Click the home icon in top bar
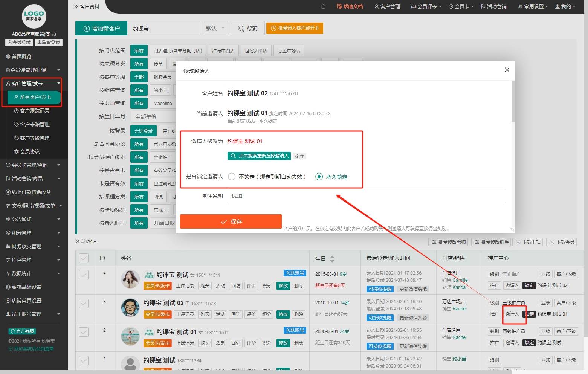This screenshot has width=588, height=374. pos(323,6)
